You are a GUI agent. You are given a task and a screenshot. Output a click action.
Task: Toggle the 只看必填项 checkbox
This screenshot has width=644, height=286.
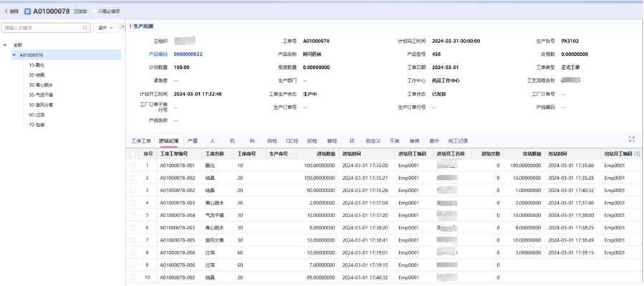coord(94,11)
